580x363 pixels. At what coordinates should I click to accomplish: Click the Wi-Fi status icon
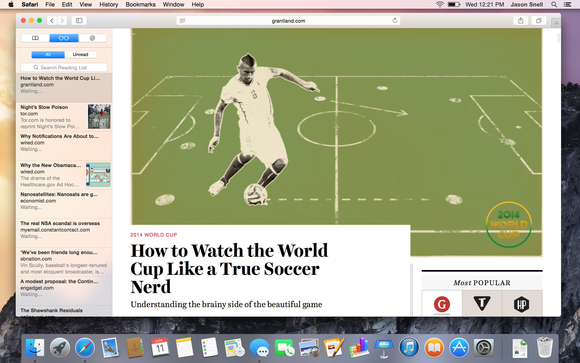(x=439, y=4)
